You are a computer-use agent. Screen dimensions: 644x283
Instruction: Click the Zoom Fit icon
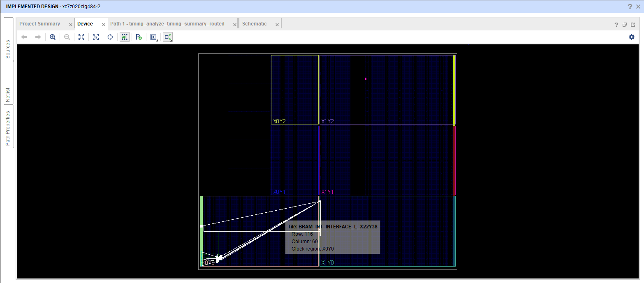[81, 37]
